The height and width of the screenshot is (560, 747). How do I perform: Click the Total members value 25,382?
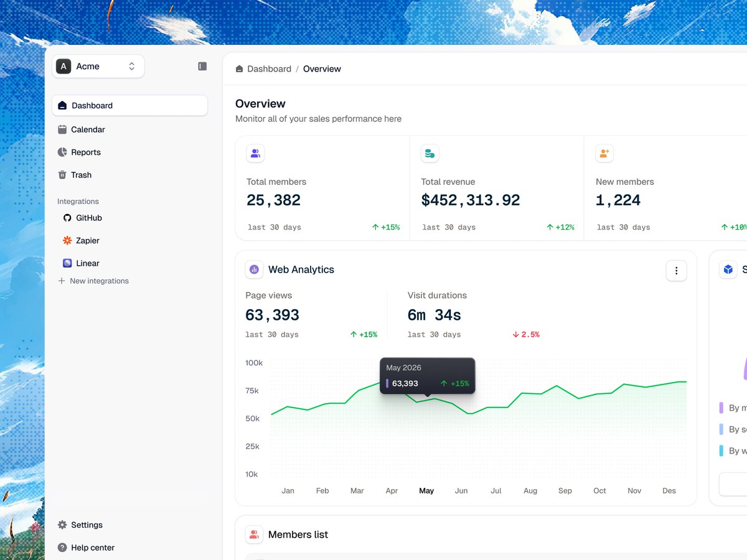[273, 200]
